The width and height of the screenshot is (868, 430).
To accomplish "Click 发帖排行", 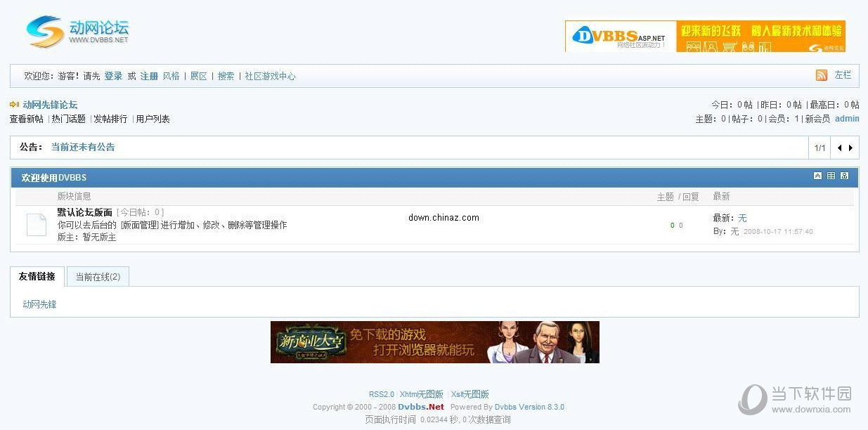I will click(x=111, y=119).
